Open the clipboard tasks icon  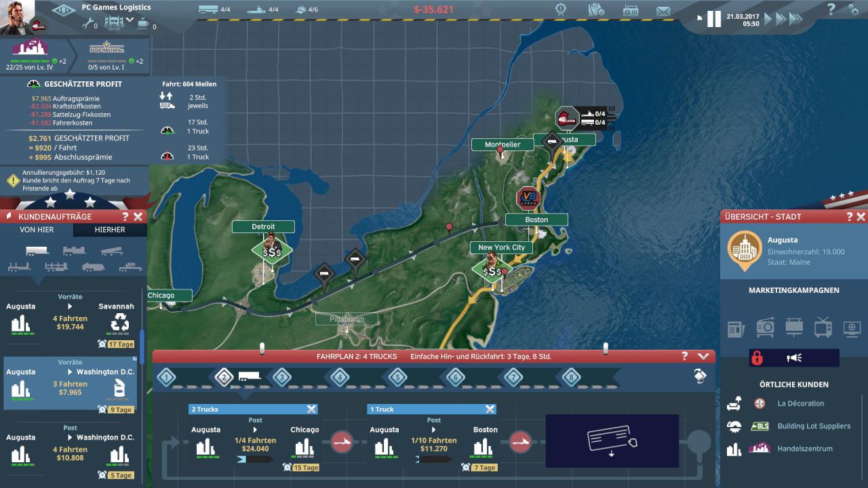click(x=595, y=9)
